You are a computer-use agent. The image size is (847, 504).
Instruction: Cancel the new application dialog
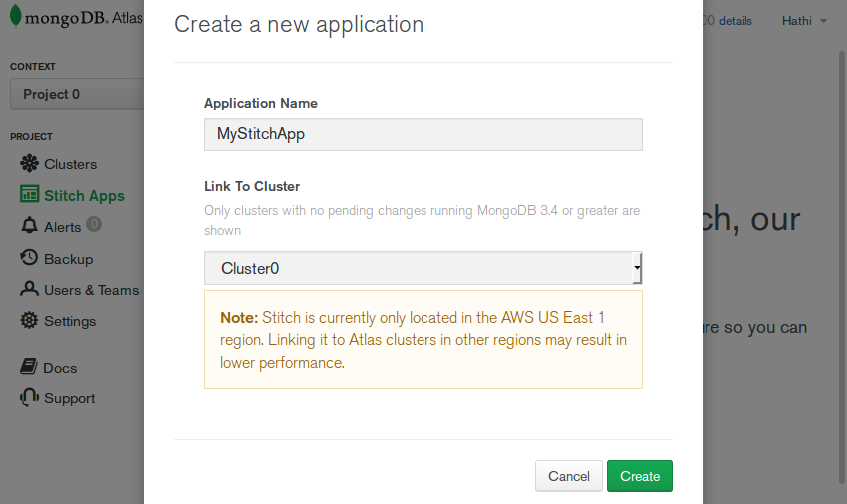569,476
